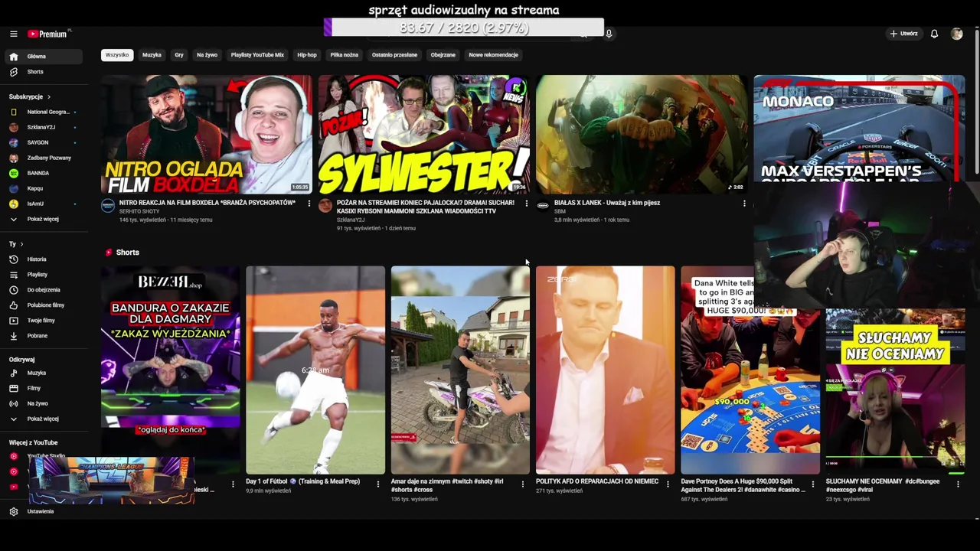This screenshot has width=980, height=551.
Task: Open Słuchamy nie oceniamy short
Action: point(895,390)
